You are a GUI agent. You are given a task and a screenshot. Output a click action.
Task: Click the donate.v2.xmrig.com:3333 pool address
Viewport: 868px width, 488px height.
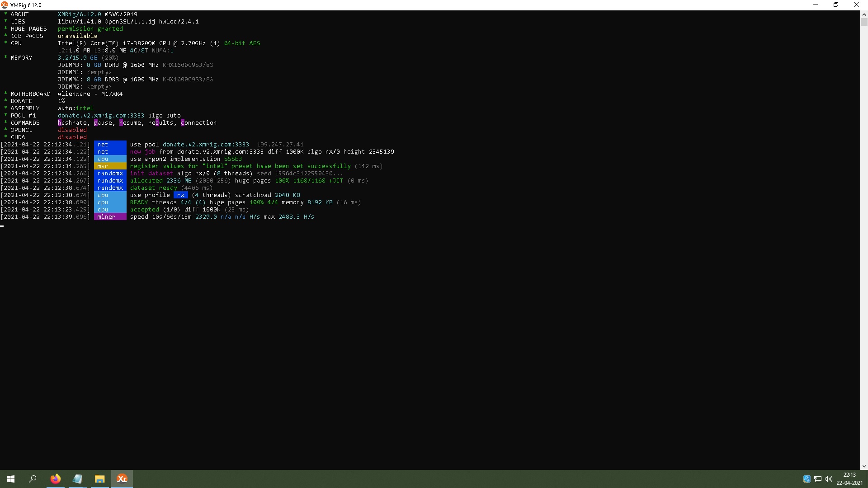tap(101, 116)
